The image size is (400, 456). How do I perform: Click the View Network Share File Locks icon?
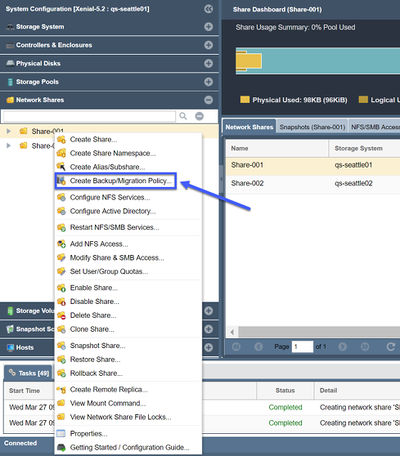point(61,417)
